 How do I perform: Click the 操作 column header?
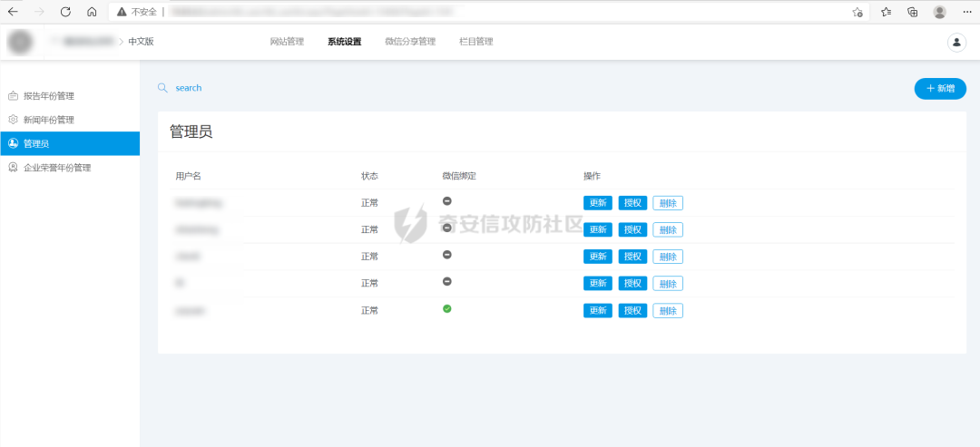(592, 176)
